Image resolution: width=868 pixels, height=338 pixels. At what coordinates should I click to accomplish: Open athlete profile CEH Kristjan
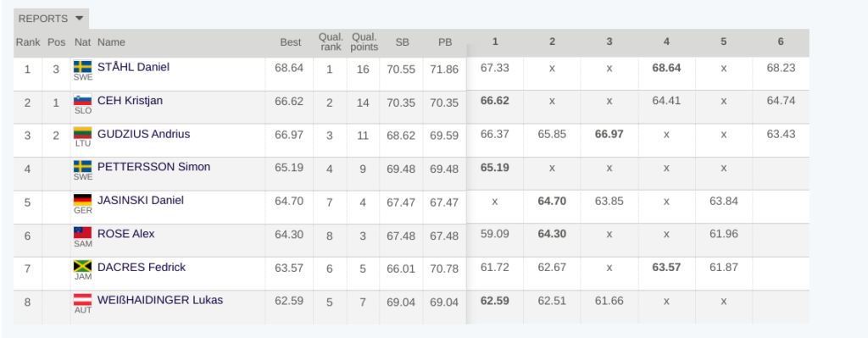coord(130,101)
